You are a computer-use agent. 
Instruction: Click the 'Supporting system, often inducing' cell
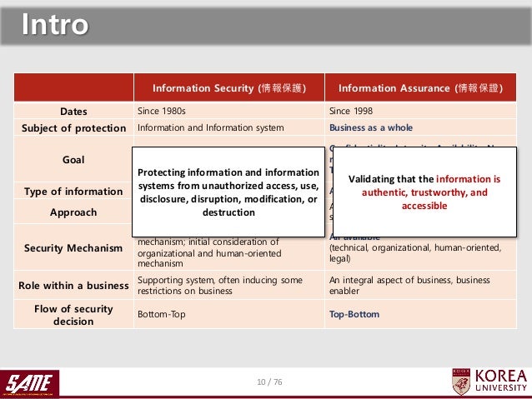[x=229, y=286]
